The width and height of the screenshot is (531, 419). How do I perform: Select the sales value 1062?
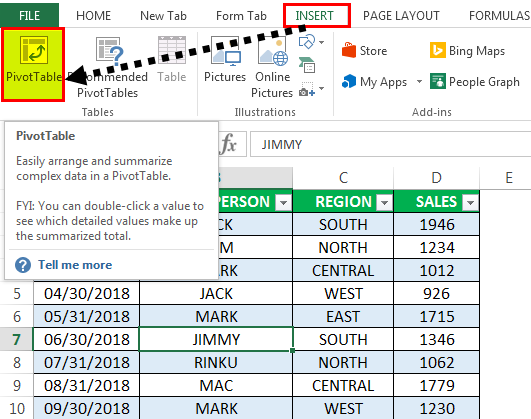click(437, 362)
